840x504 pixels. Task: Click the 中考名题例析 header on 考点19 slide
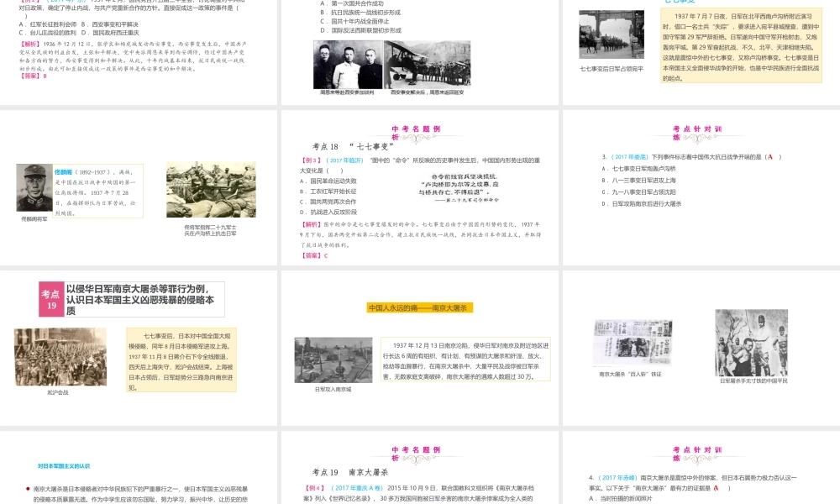[x=417, y=454]
